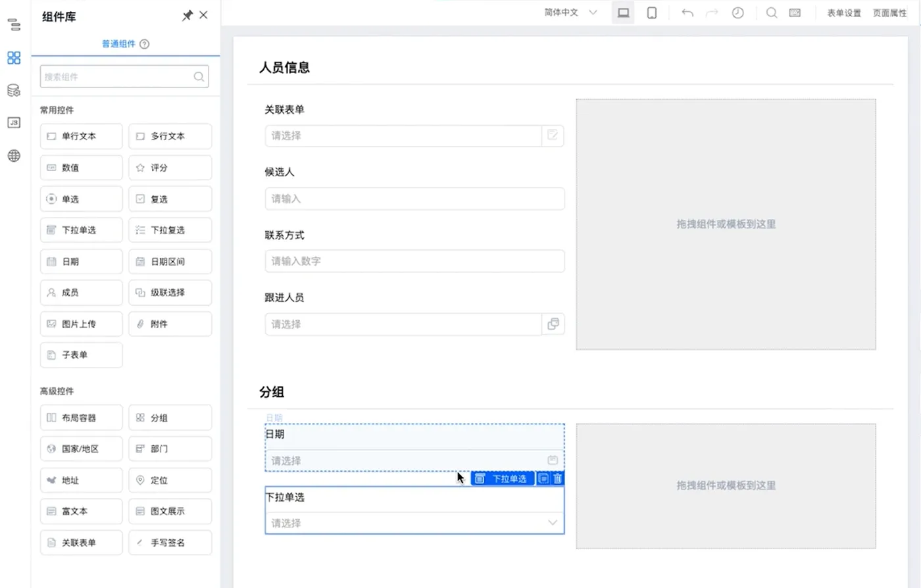Open the globe multilingual icon in sidebar
This screenshot has width=921, height=588.
[x=14, y=156]
